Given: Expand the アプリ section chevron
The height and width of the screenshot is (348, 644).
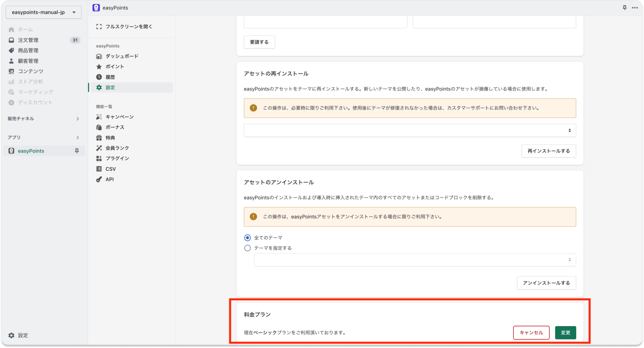Looking at the screenshot, I should click(78, 138).
